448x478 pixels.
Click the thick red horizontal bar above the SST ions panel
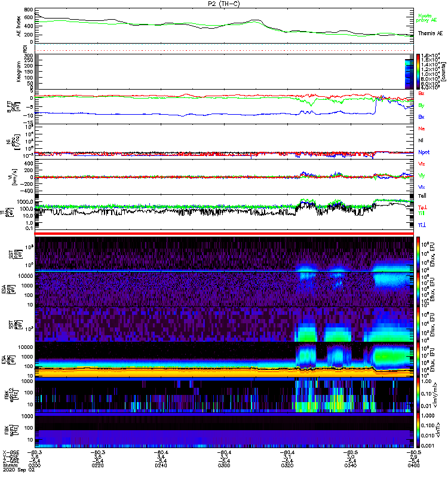point(224,234)
